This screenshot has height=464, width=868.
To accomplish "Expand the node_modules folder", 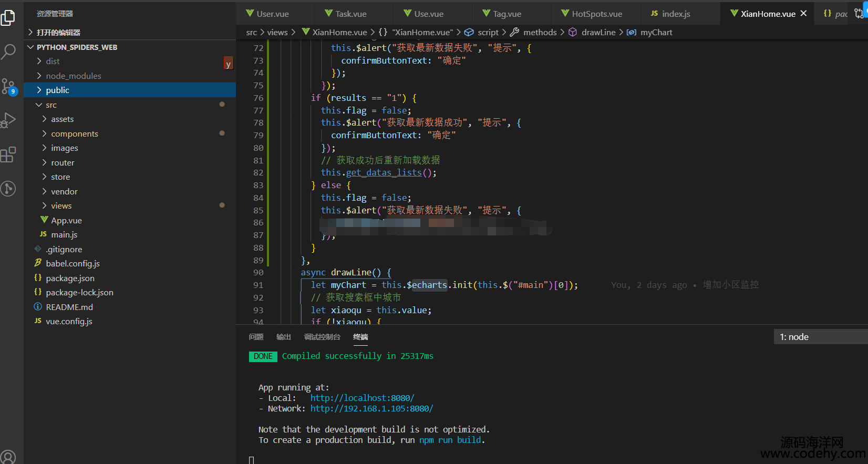I will (73, 76).
